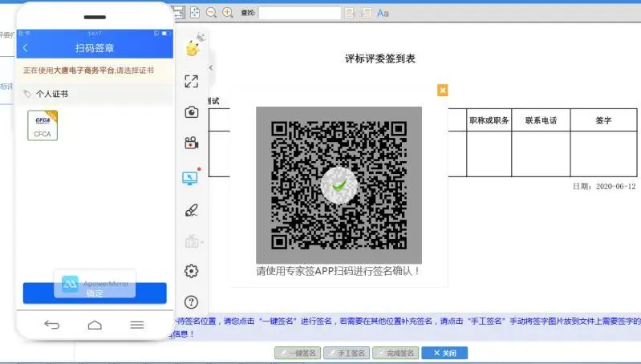The width and height of the screenshot is (641, 364).
Task: Click the 手工签名 manual sign button
Action: (347, 353)
